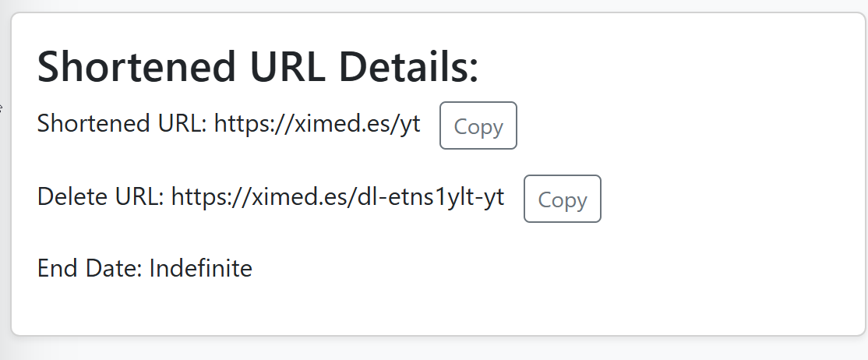Click the "yt" slug ending the shortened URL
Screen dimensions: 868x360
(x=410, y=124)
